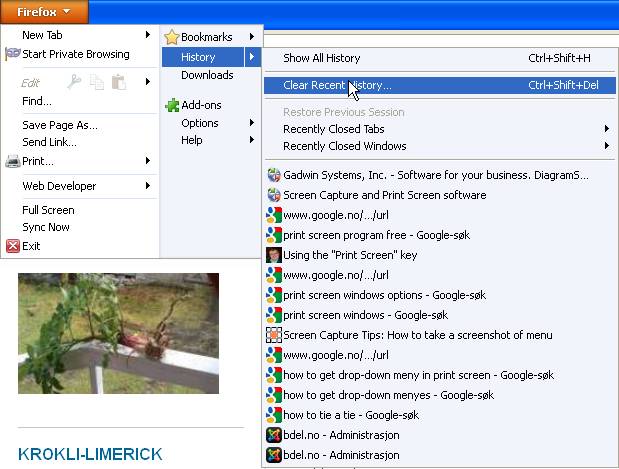The image size is (619, 469).
Task: Expand the Edit submenu arrow
Action: coord(148,82)
